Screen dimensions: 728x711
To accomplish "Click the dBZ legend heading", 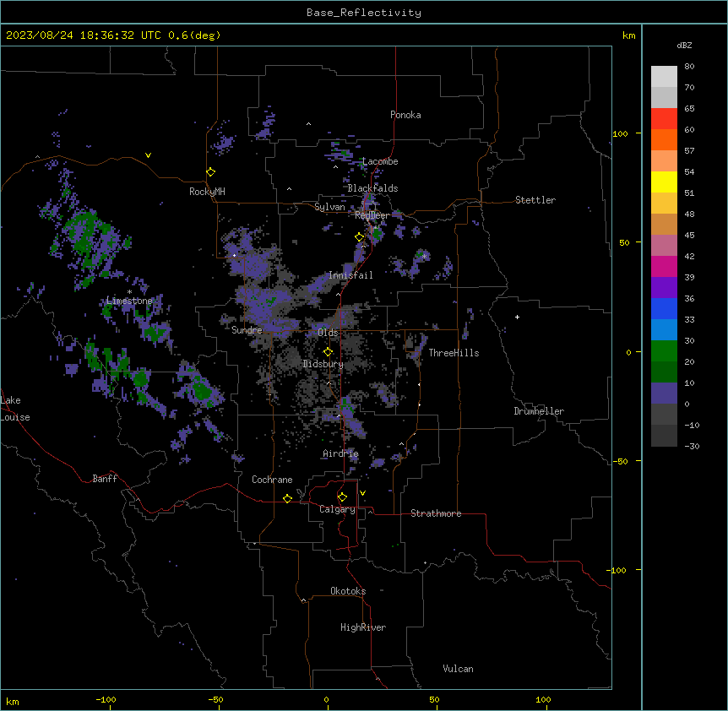I will click(684, 46).
